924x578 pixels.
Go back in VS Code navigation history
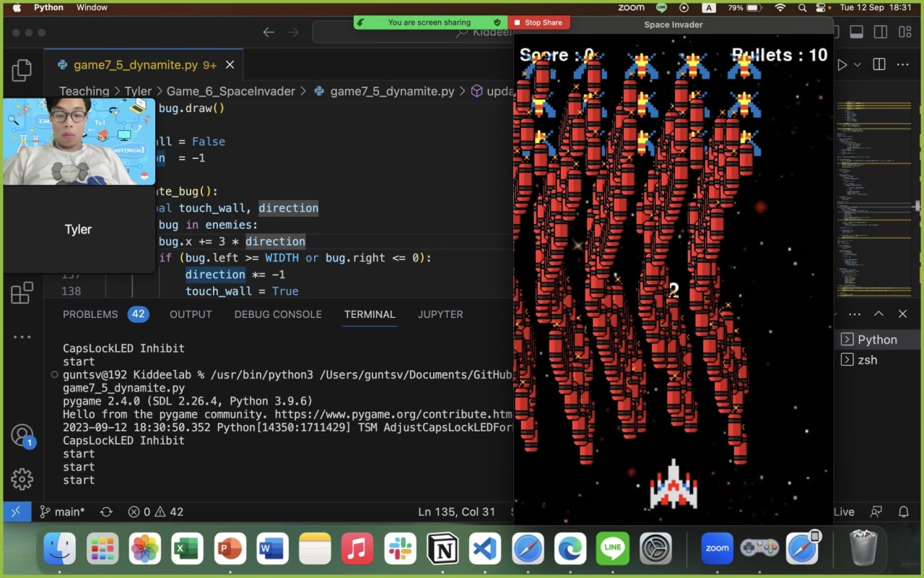[269, 33]
